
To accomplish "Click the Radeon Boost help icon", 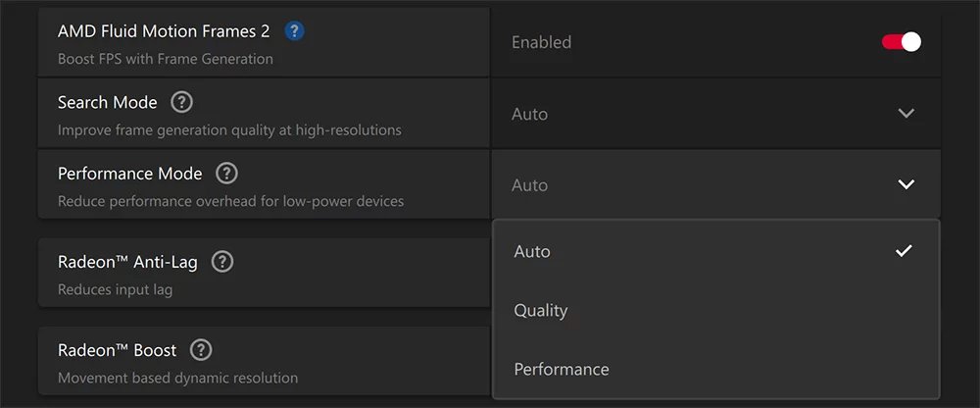I will tap(201, 350).
